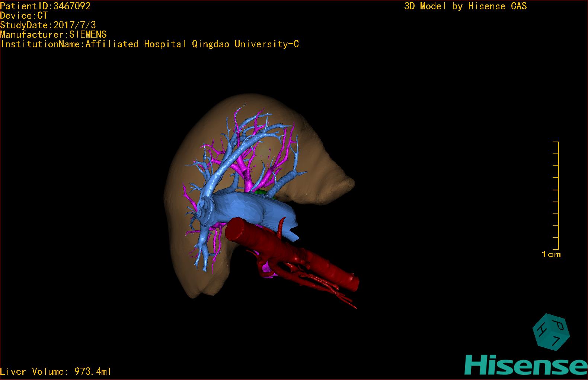Image resolution: width=588 pixels, height=380 pixels.
Task: Click the orientation cube in the corner
Action: (551, 332)
